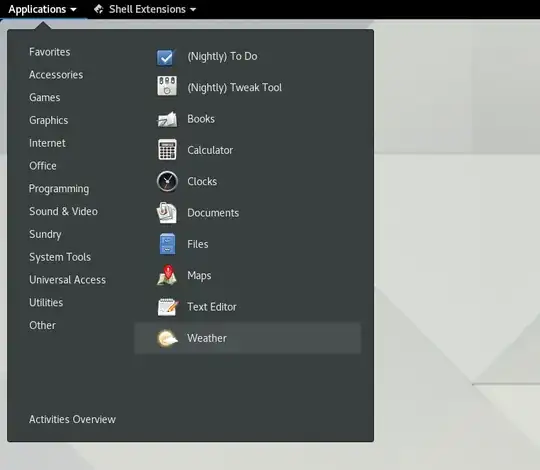
Task: Click the Activities Overview link
Action: tap(72, 419)
